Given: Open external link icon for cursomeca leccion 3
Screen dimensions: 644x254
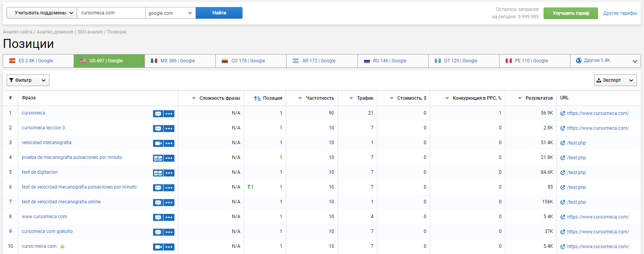Looking at the screenshot, I should tap(563, 128).
